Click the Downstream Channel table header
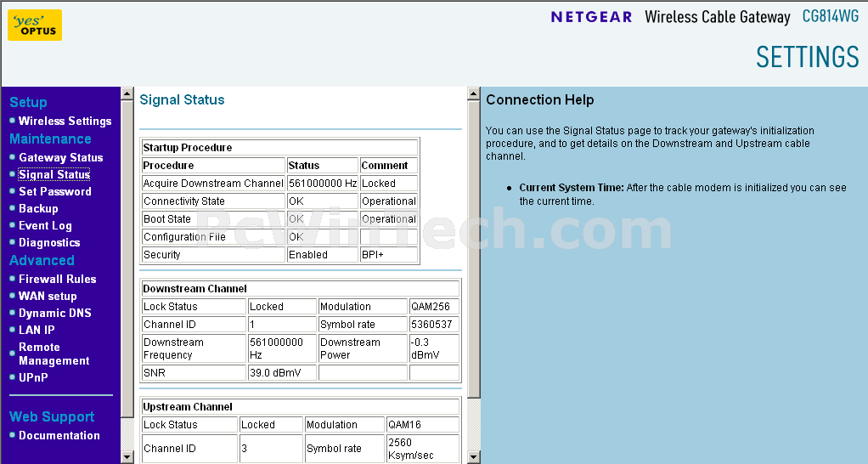 pyautogui.click(x=301, y=288)
